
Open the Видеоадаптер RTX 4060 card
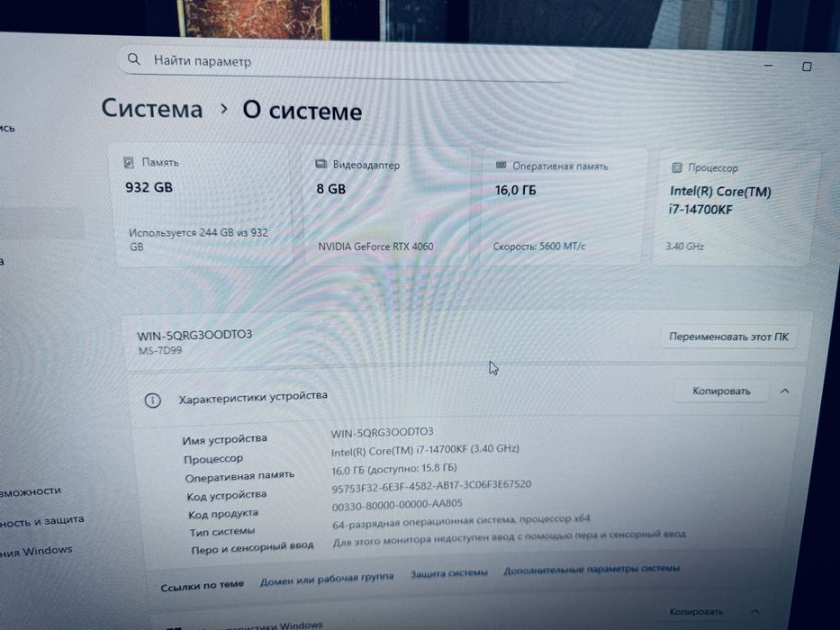[387, 205]
